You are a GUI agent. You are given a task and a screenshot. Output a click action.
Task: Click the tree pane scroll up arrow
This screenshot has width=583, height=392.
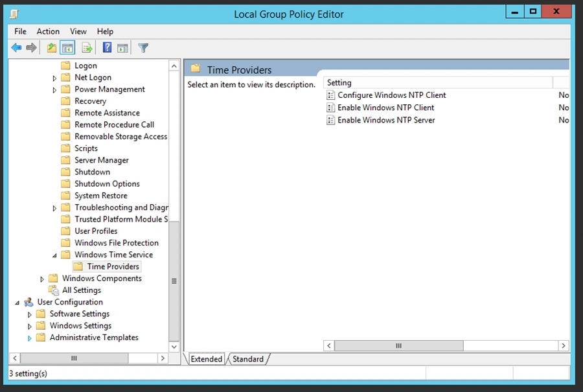coord(174,66)
